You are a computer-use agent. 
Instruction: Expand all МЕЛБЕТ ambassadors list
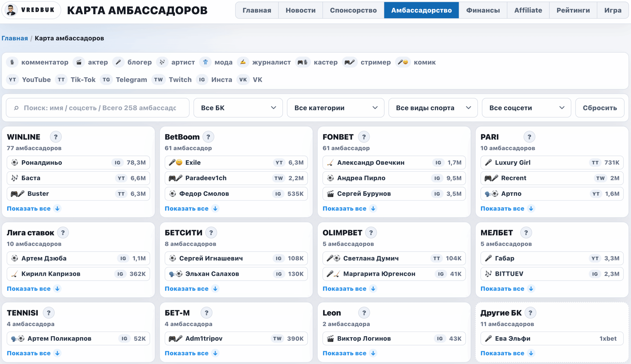pos(508,289)
